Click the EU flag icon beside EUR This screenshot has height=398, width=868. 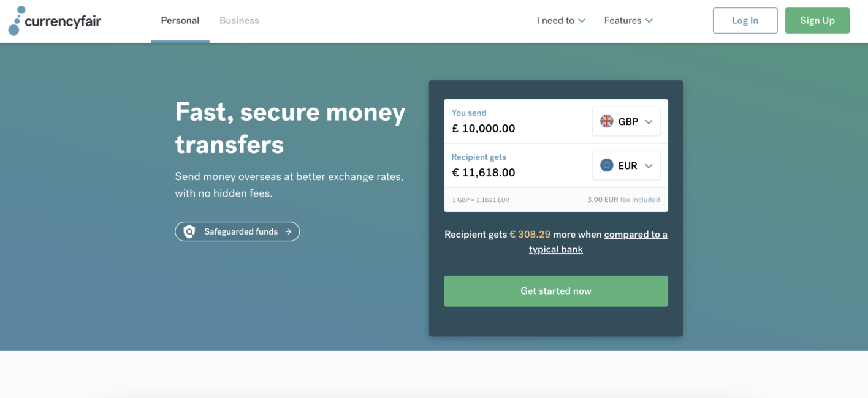[607, 165]
